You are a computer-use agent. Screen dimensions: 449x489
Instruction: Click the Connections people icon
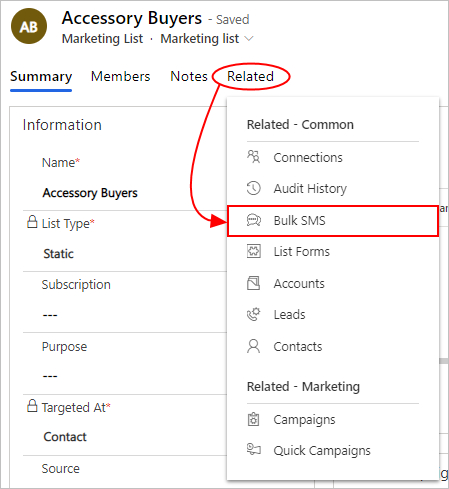tap(253, 157)
